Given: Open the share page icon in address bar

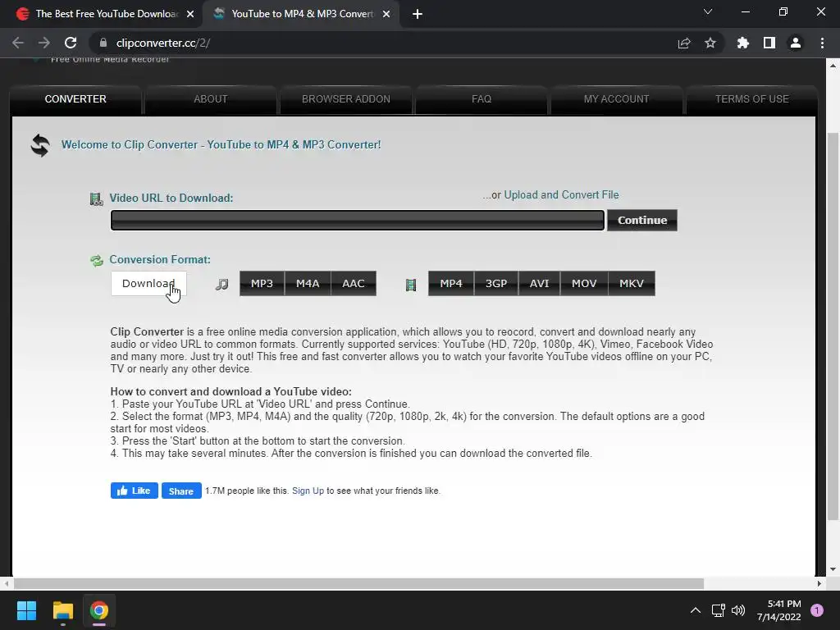Looking at the screenshot, I should coord(684,43).
